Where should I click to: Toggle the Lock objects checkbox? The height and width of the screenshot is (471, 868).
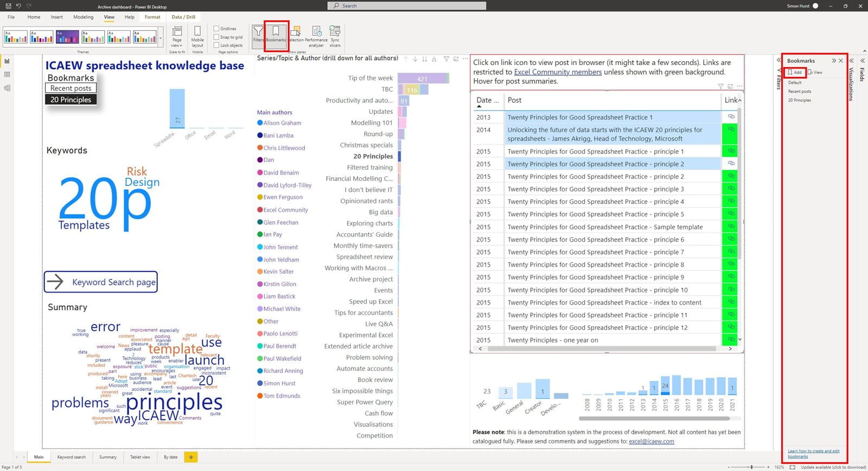216,45
